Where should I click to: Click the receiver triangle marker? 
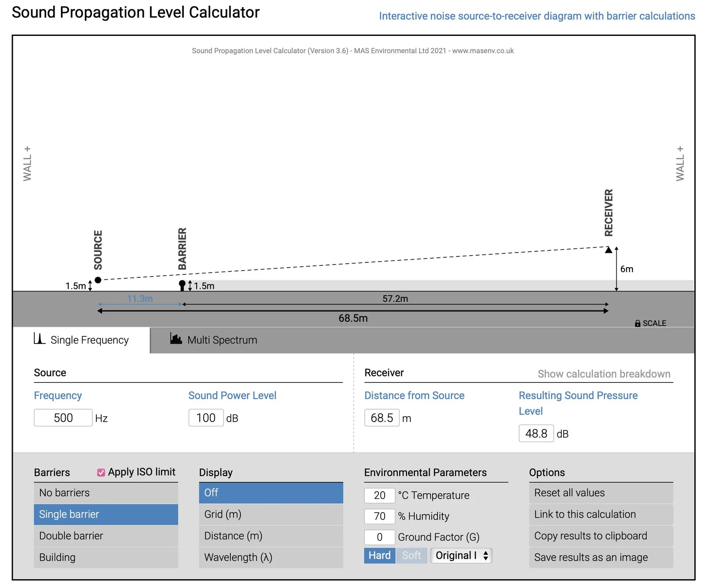click(609, 250)
